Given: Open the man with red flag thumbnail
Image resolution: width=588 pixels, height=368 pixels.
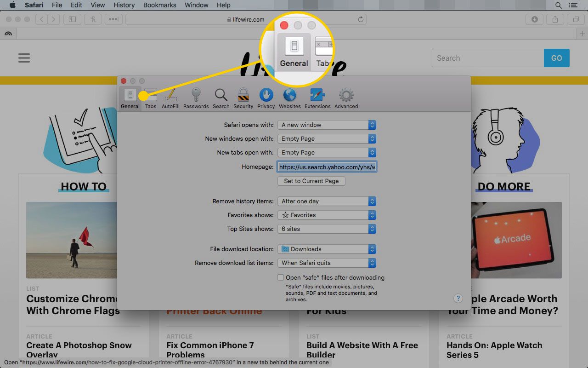Looking at the screenshot, I should (x=71, y=240).
